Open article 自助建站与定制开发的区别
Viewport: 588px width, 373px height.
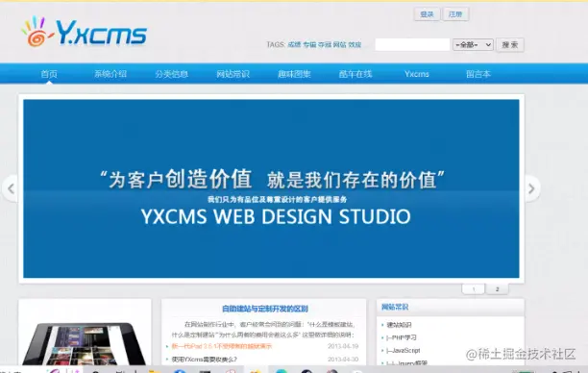coord(265,309)
